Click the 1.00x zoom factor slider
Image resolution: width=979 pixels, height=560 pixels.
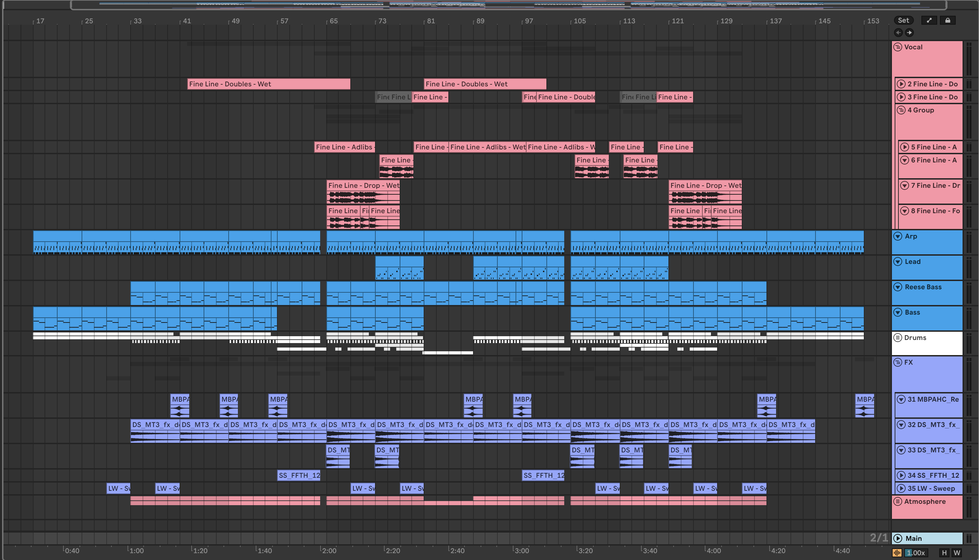click(916, 553)
